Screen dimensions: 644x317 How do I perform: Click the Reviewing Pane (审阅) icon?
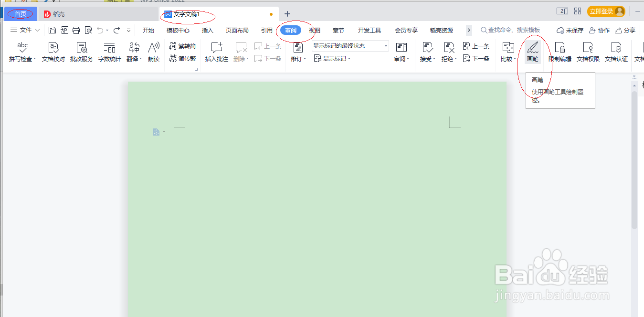click(401, 48)
